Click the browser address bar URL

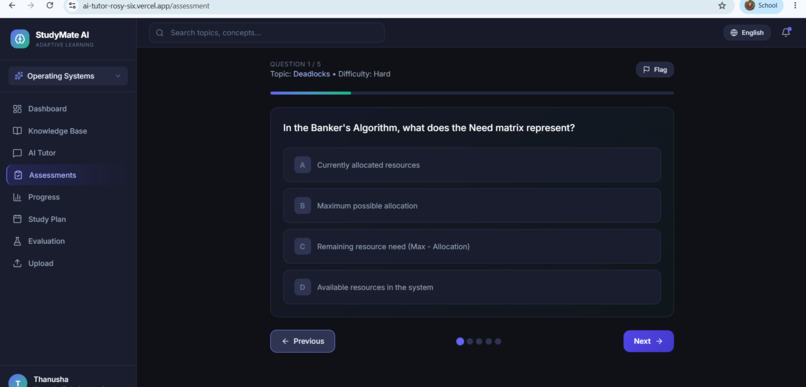coord(146,6)
